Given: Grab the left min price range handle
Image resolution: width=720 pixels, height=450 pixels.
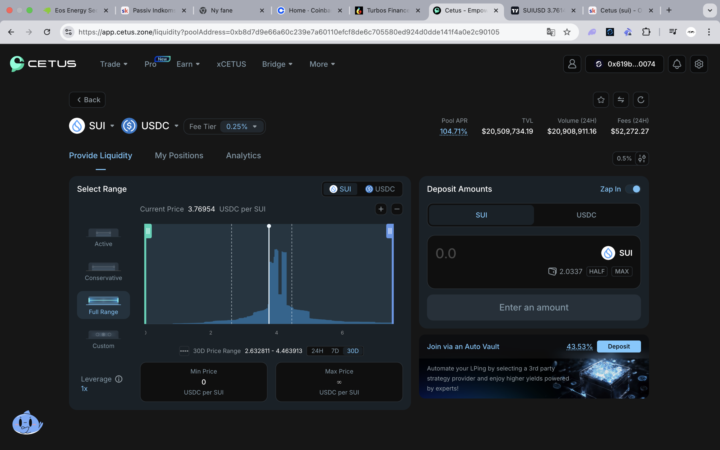Looking at the screenshot, I should point(148,231).
